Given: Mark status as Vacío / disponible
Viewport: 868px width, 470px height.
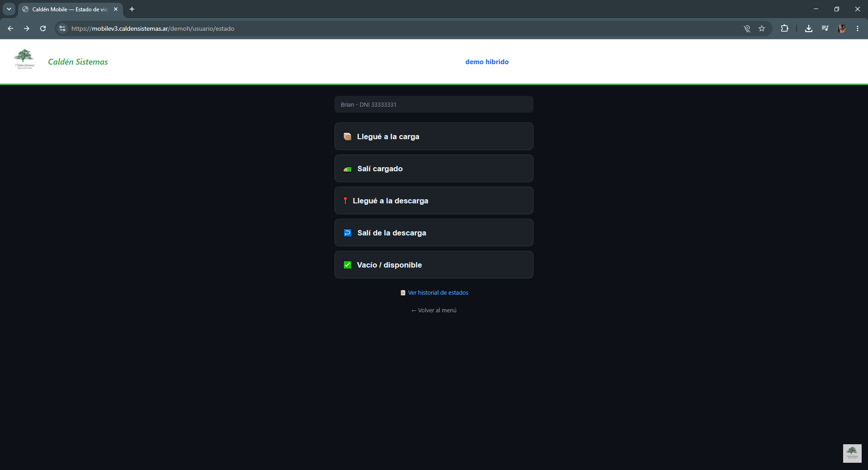Looking at the screenshot, I should coord(434,265).
